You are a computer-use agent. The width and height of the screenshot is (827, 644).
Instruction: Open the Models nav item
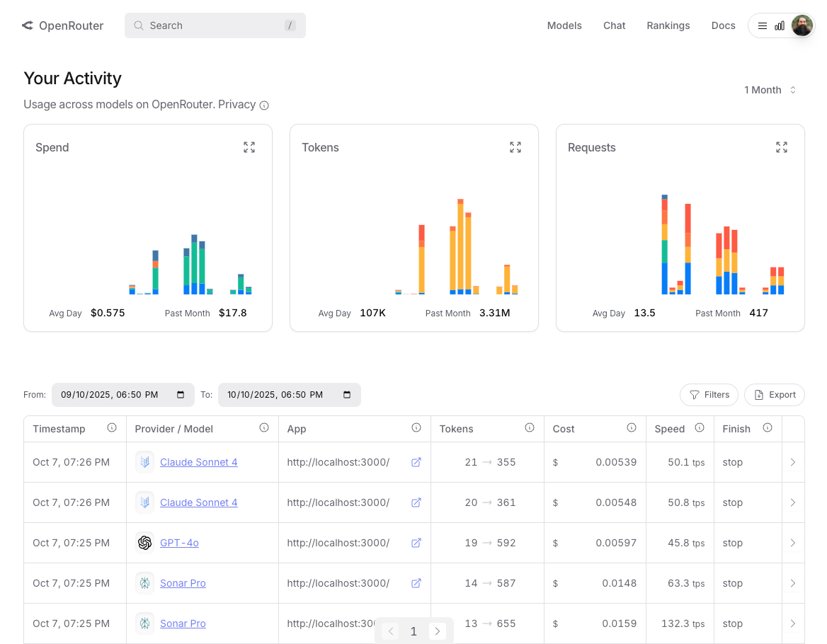click(x=564, y=25)
